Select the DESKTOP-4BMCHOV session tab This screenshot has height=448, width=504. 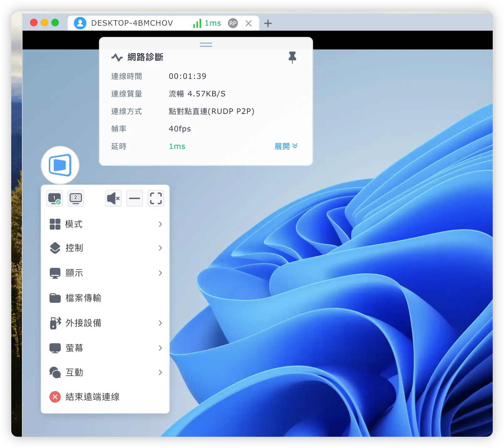[163, 23]
